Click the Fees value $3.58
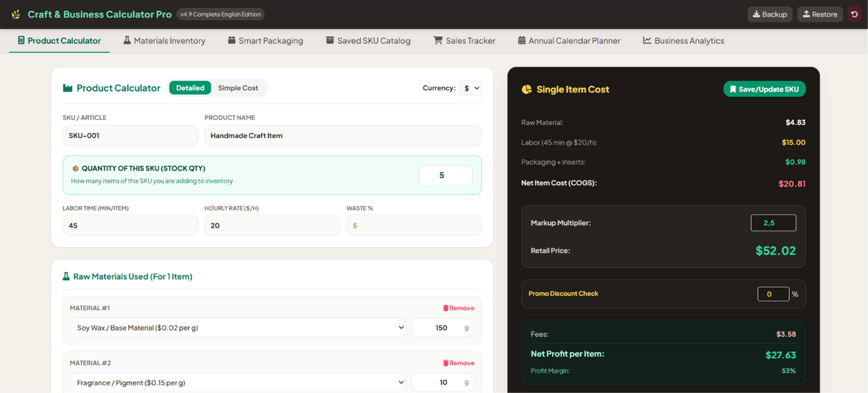The width and height of the screenshot is (868, 393). click(x=786, y=334)
